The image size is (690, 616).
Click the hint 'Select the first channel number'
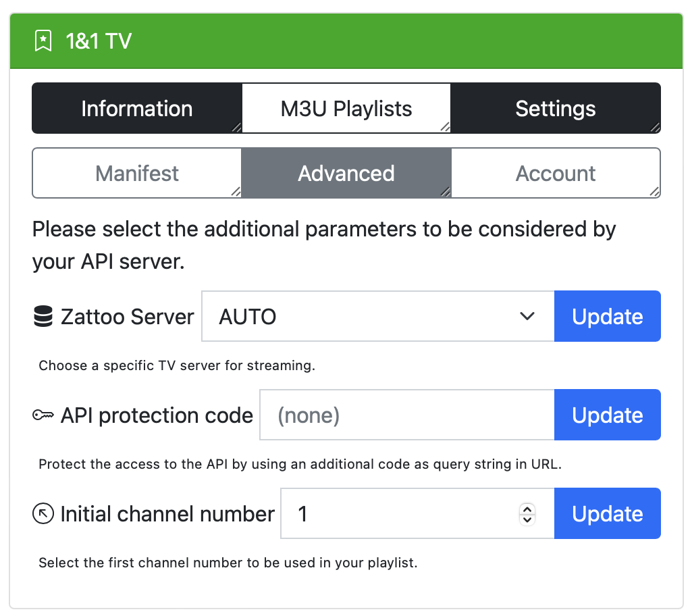228,563
